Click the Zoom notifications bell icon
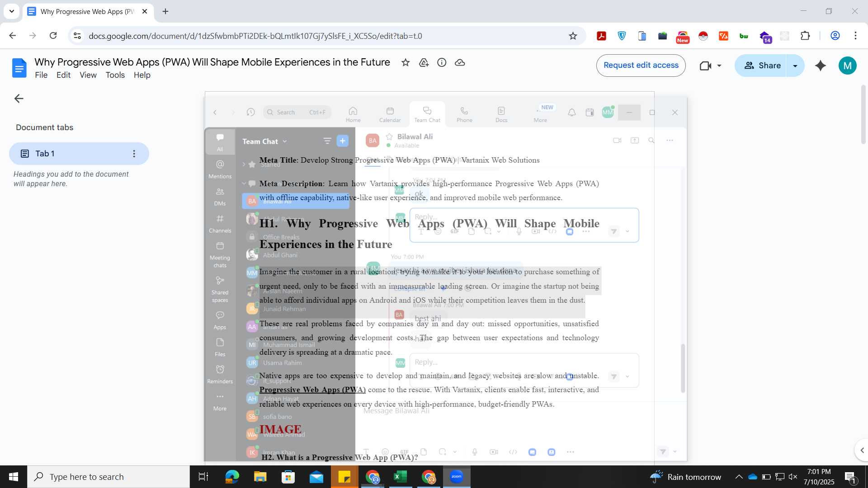The width and height of the screenshot is (868, 488). pyautogui.click(x=572, y=113)
